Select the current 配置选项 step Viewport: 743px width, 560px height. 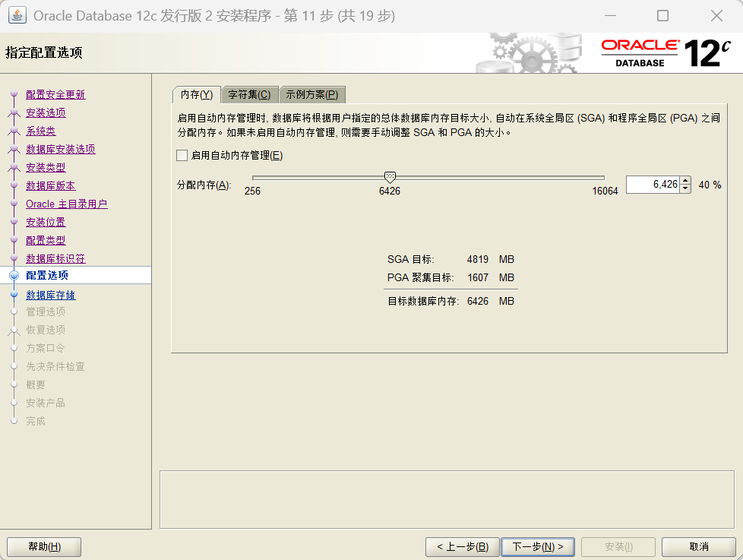pos(47,275)
